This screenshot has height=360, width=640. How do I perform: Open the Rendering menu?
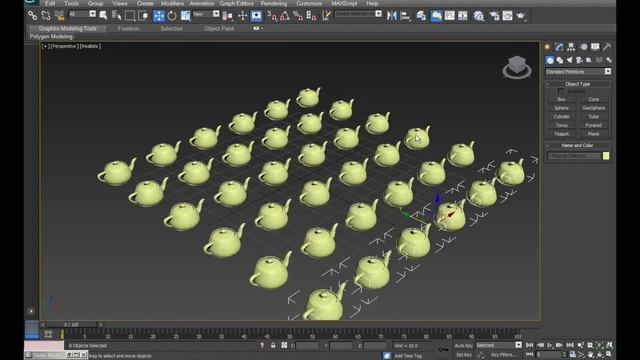point(274,3)
